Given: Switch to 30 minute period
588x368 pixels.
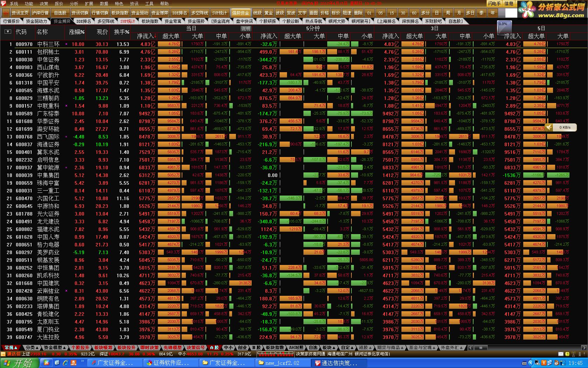Looking at the screenshot, I should (x=403, y=13).
